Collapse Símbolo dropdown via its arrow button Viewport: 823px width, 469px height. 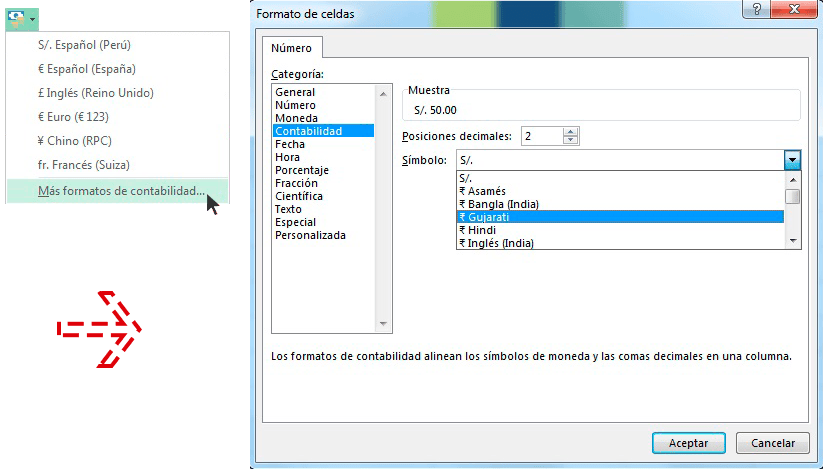[x=793, y=161]
